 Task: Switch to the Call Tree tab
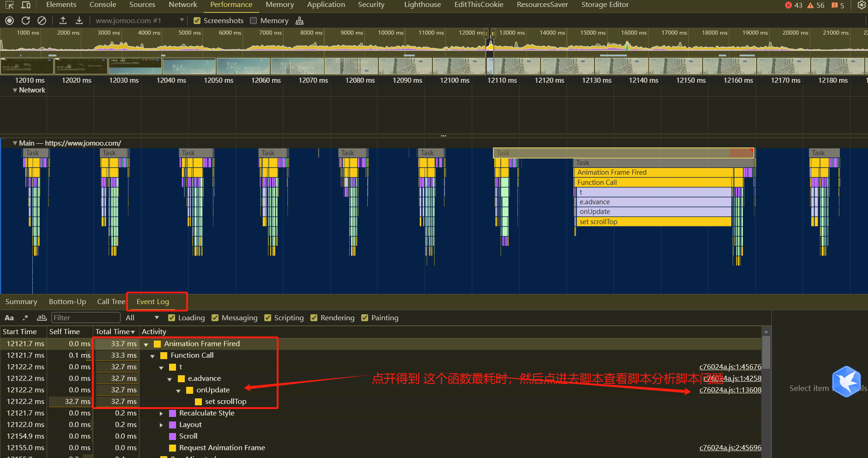click(111, 302)
